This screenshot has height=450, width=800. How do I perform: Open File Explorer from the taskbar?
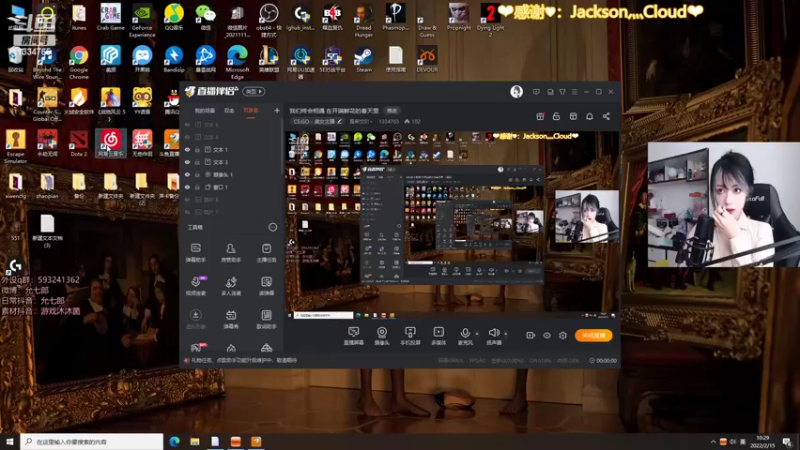pos(195,441)
